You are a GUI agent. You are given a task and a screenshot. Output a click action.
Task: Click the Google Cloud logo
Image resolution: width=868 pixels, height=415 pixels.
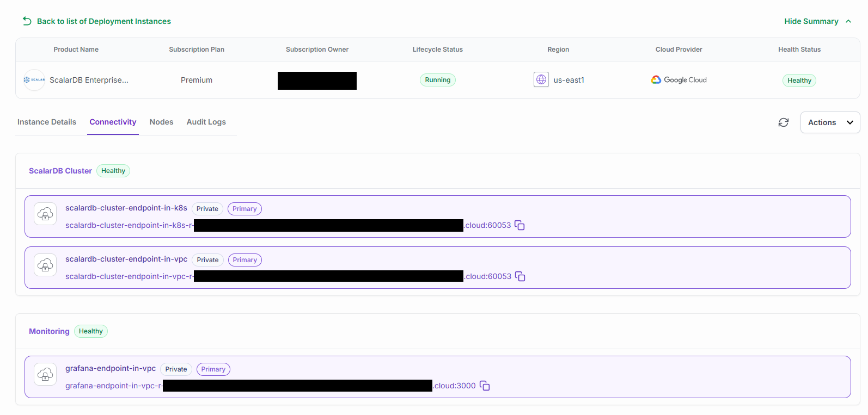click(678, 80)
